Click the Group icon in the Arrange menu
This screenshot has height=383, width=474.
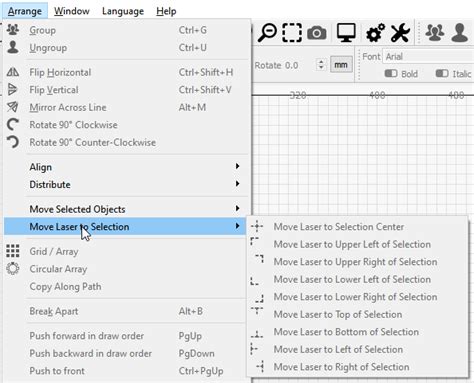point(13,30)
